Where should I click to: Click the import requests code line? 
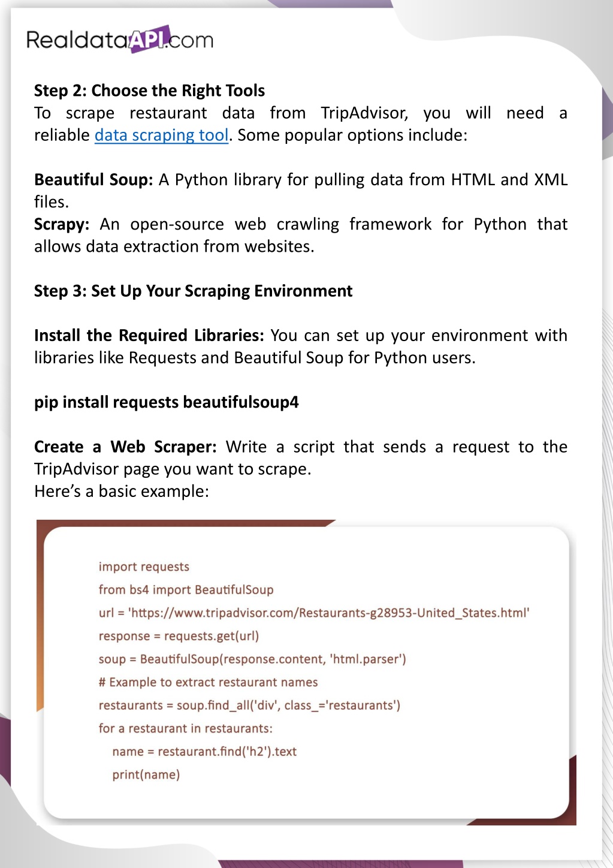(x=144, y=567)
